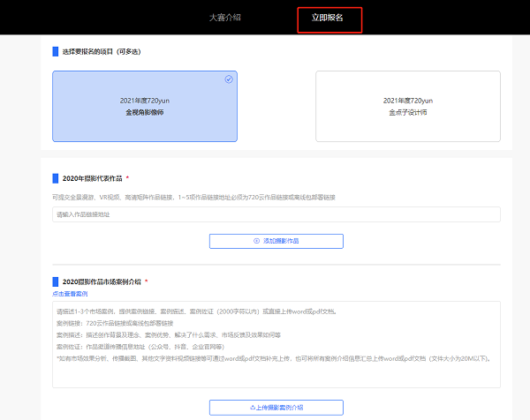Viewport: 530px width, 420px height.
Task: Click blue marker beside 2020年摄影代表作品
Action: click(x=55, y=178)
